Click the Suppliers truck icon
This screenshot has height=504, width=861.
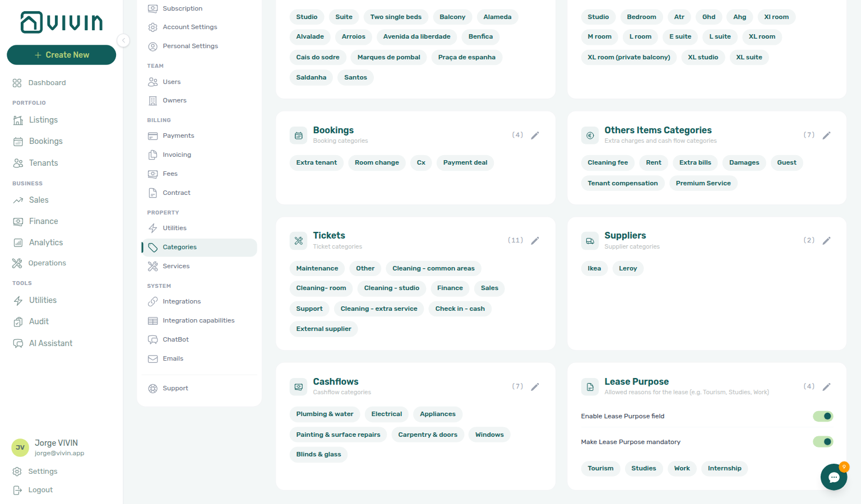click(x=590, y=241)
